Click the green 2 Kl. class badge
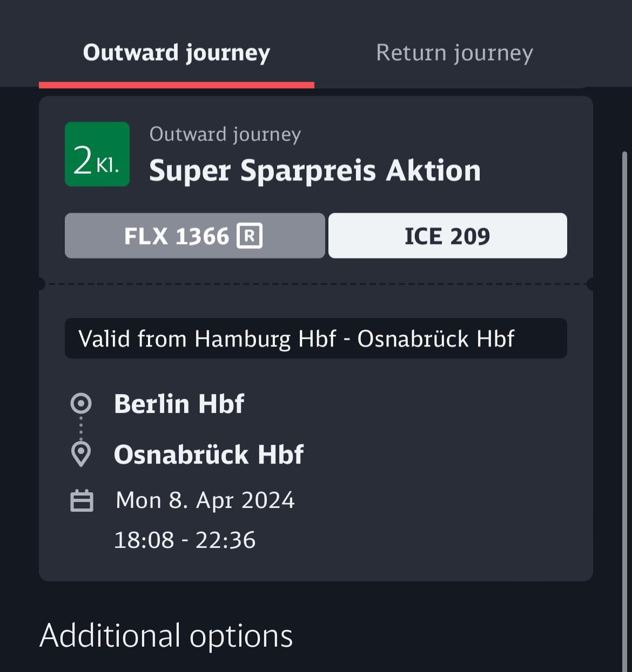This screenshot has width=632, height=672. tap(97, 154)
